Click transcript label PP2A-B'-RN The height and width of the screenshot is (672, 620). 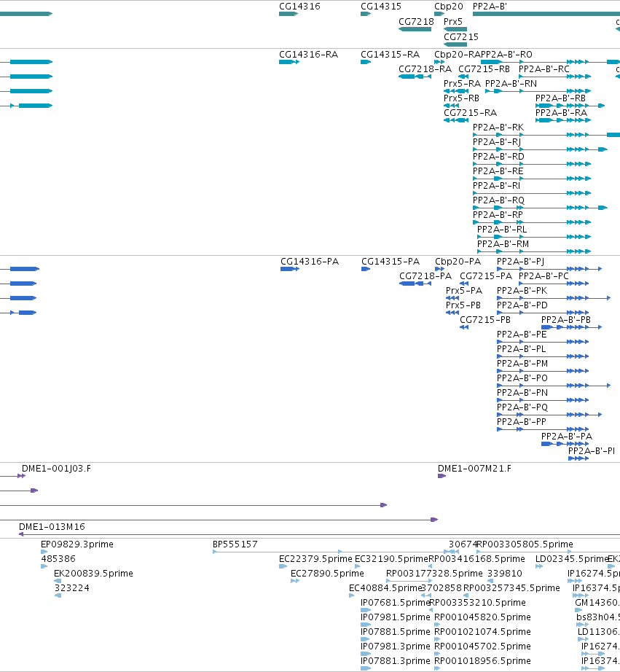(x=511, y=84)
